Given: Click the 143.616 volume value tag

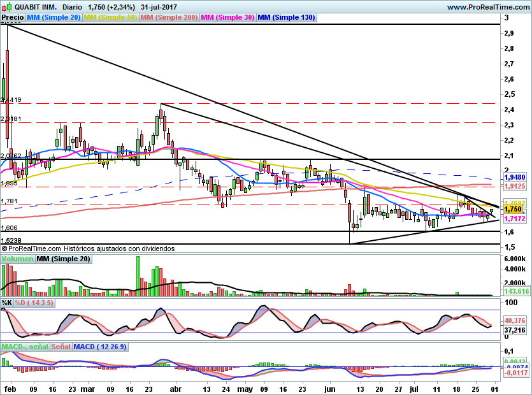Looking at the screenshot, I should tap(517, 291).
